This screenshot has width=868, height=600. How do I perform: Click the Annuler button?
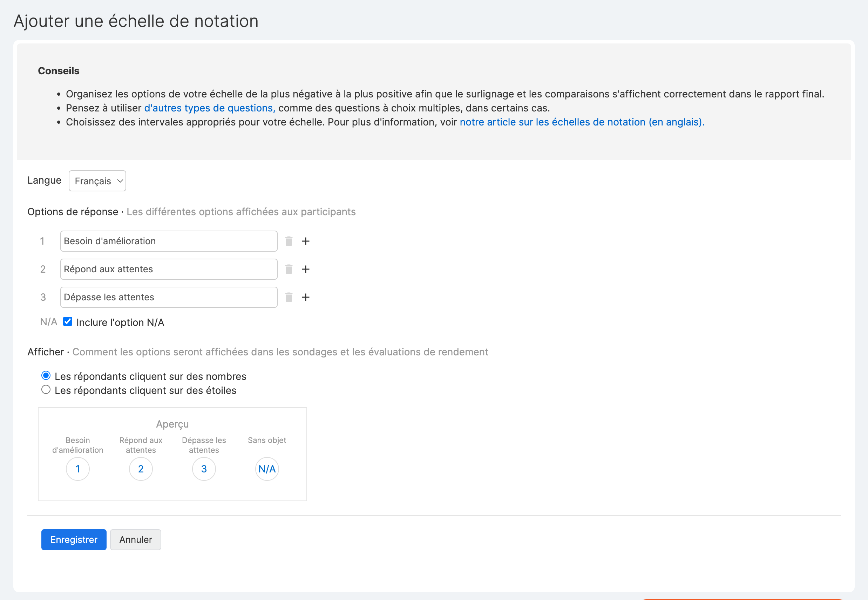tap(135, 539)
